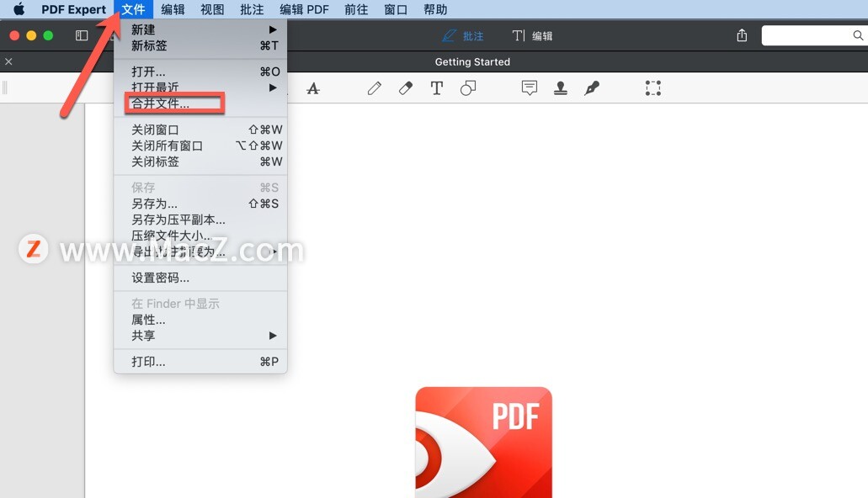The image size is (868, 498).
Task: Select the pen drawing tool
Action: click(374, 88)
